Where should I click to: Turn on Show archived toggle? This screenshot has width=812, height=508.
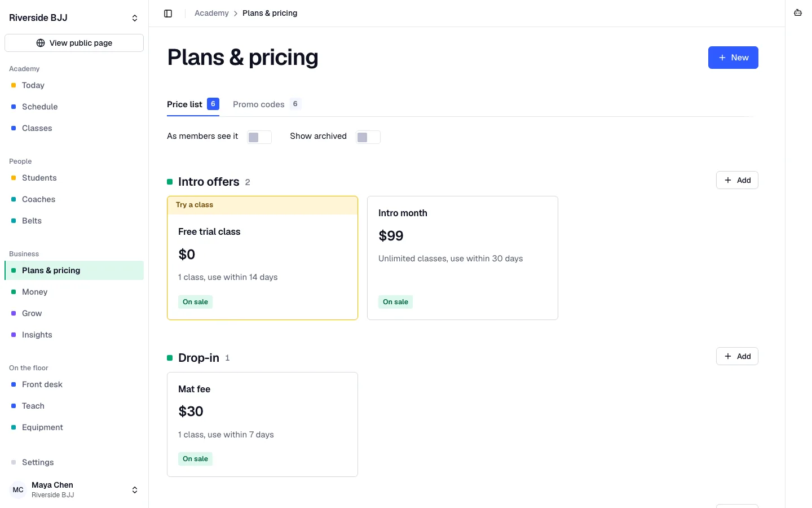tap(368, 137)
